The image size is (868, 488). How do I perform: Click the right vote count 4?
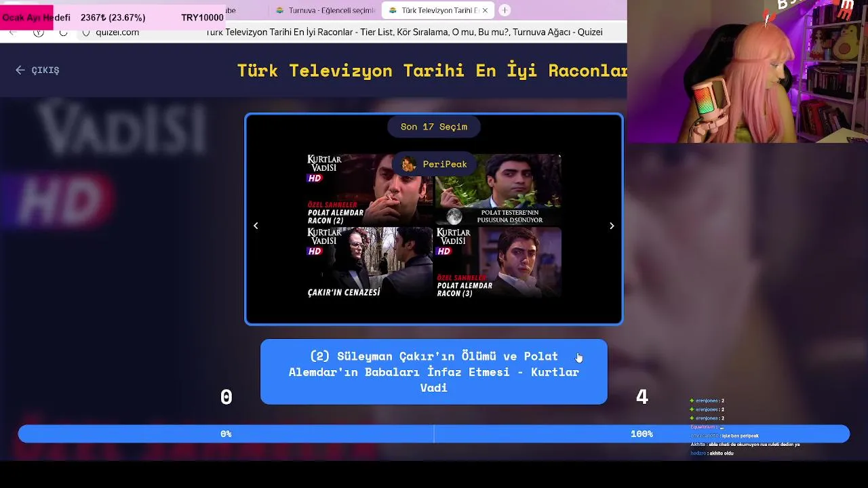point(642,397)
